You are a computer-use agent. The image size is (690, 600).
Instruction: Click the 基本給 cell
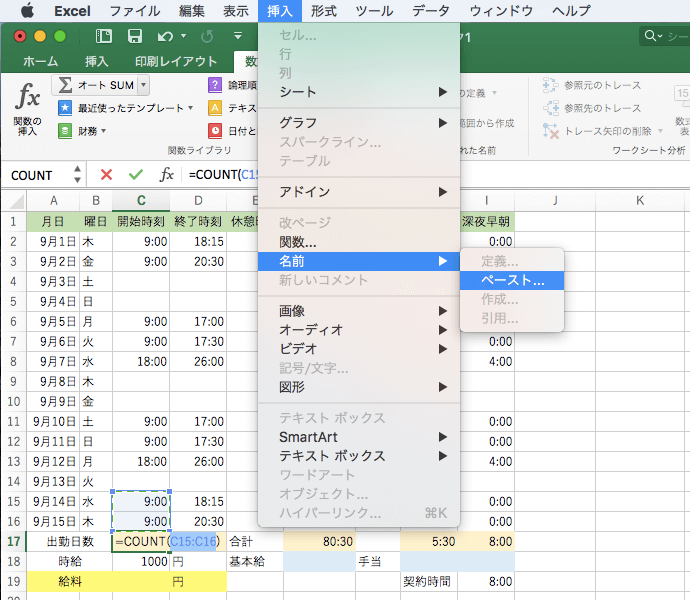point(255,561)
